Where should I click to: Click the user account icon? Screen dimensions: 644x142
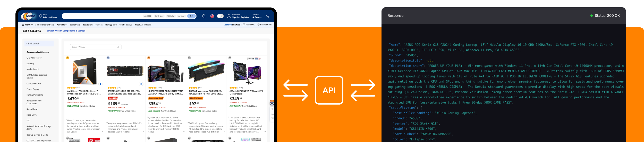pos(229,16)
